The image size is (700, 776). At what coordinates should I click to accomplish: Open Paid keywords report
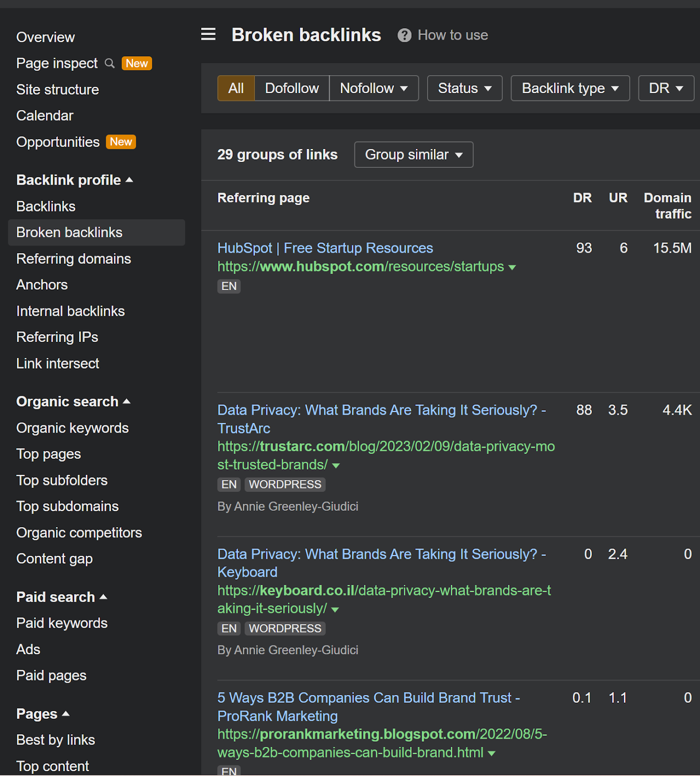[62, 624]
